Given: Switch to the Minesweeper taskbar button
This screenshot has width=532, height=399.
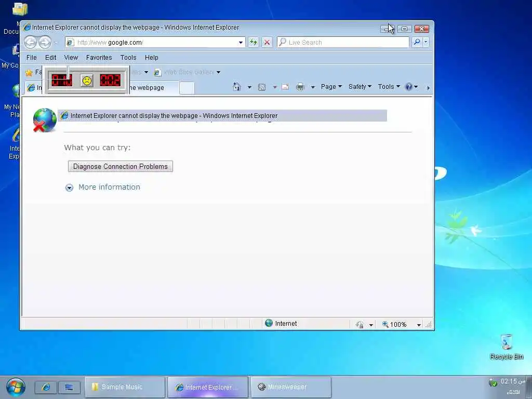Looking at the screenshot, I should point(291,387).
